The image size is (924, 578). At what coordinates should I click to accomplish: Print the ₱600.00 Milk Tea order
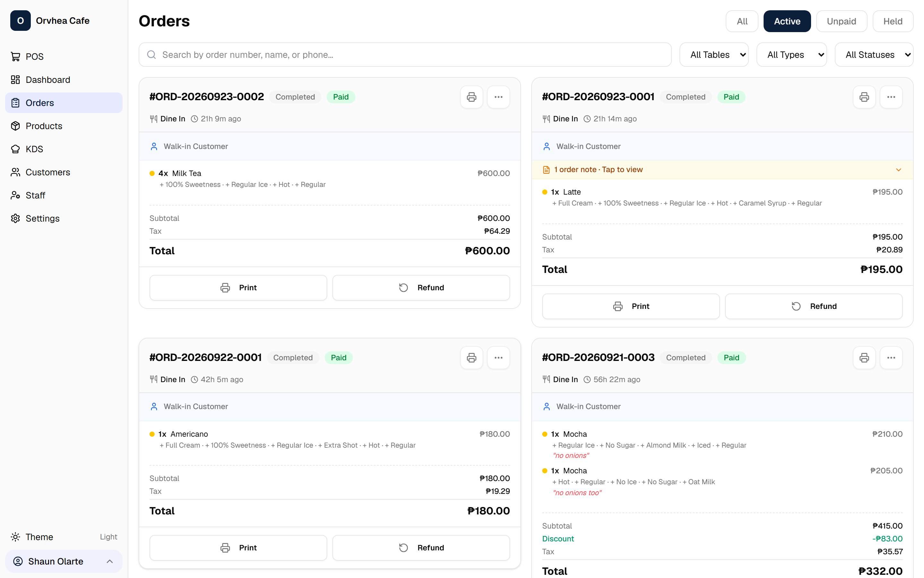tap(238, 287)
